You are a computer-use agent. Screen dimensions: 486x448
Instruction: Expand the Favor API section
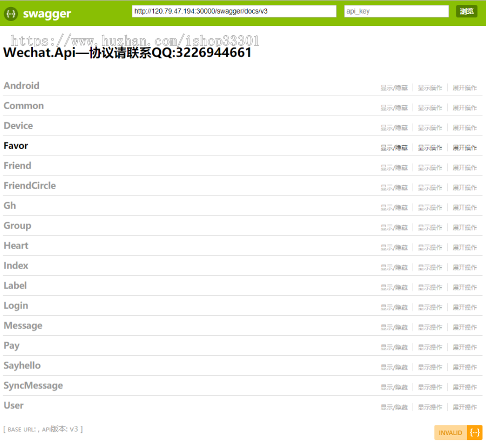[16, 146]
